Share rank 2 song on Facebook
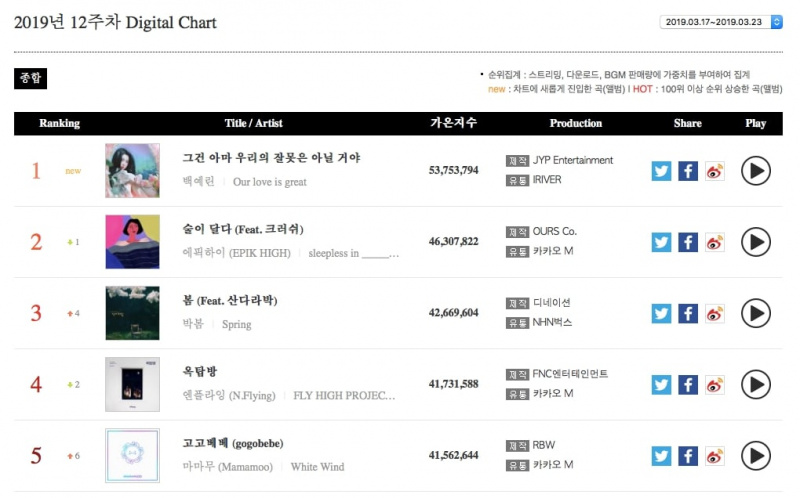 point(688,242)
